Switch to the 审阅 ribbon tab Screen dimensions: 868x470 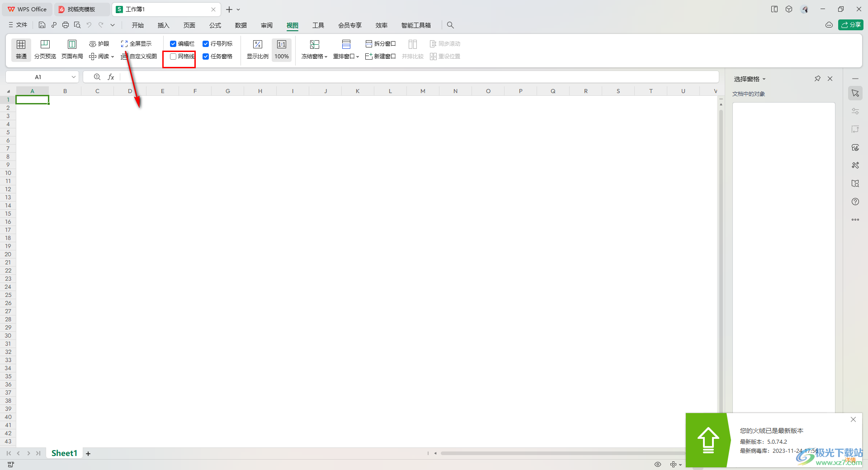[x=267, y=25]
